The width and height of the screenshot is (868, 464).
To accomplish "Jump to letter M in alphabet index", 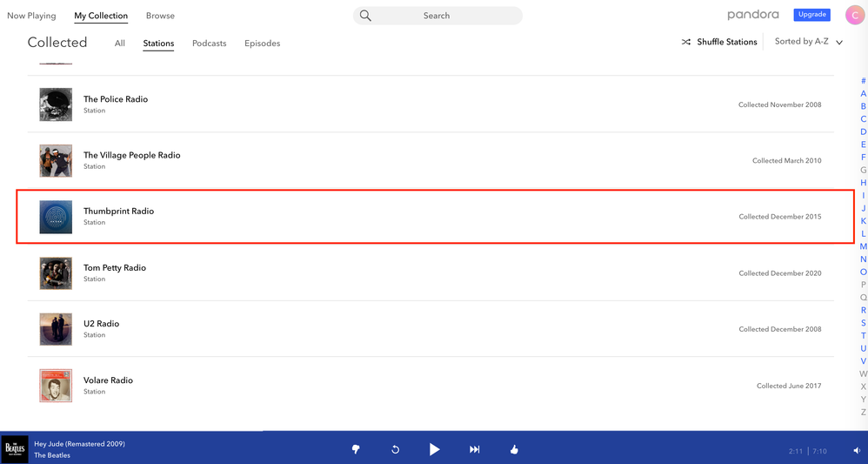I will [x=863, y=246].
